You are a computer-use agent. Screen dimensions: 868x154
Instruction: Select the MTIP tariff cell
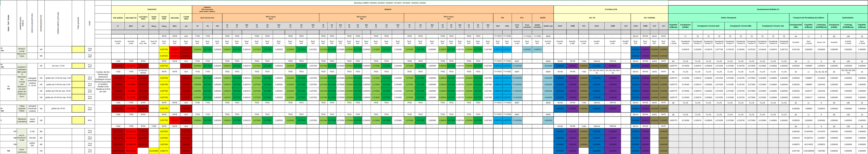[x=90, y=56]
